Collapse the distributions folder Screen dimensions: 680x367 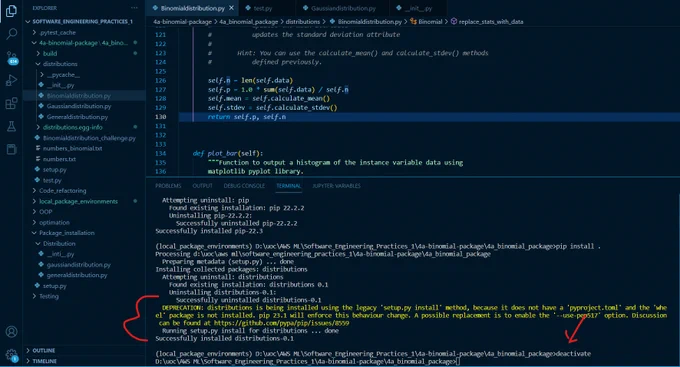click(60, 64)
